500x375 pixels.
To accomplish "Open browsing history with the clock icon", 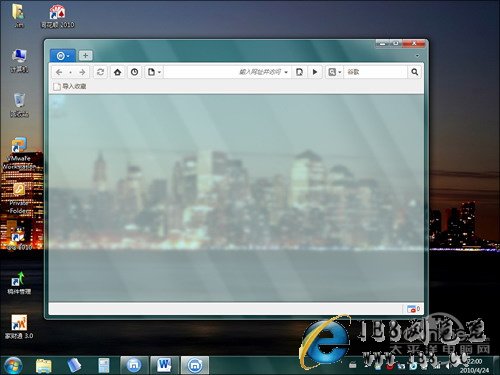I will click(x=135, y=72).
